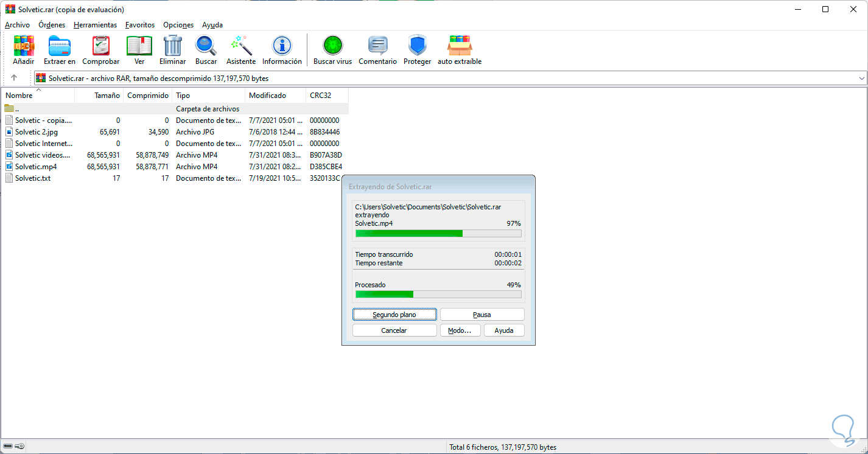Click the Modo... button

(460, 330)
